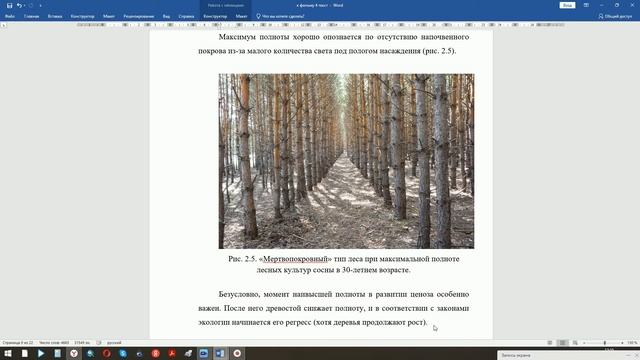Open the Конструктор tab under Работа с таблицами
This screenshot has width=640, height=360.
(215, 16)
